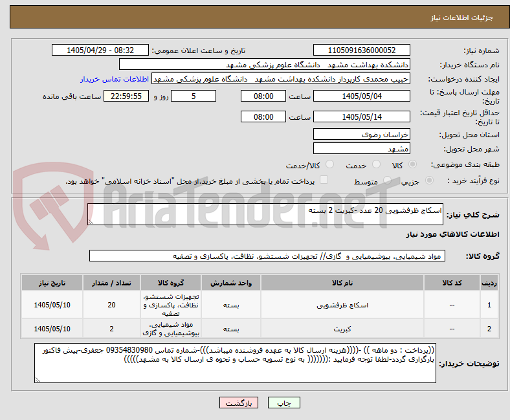Select the کالا/خدمت radio button

click(x=330, y=164)
